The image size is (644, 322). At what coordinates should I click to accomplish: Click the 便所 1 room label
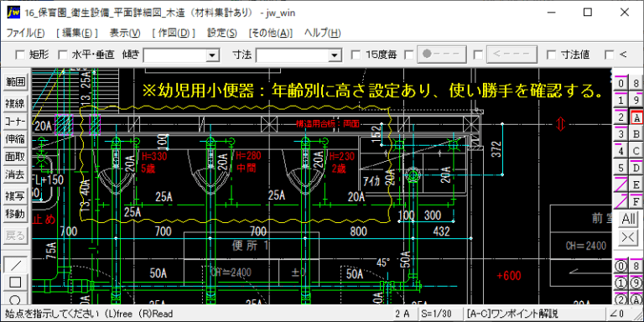coord(251,246)
